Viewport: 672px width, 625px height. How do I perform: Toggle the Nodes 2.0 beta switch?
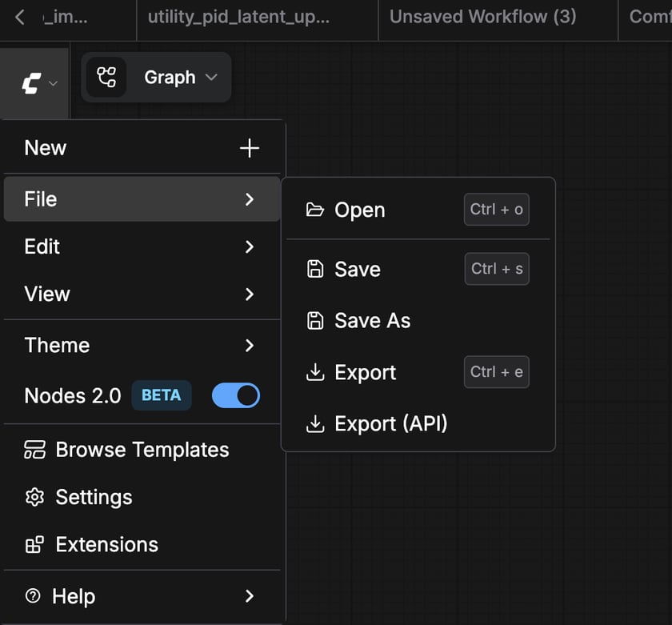coord(236,395)
